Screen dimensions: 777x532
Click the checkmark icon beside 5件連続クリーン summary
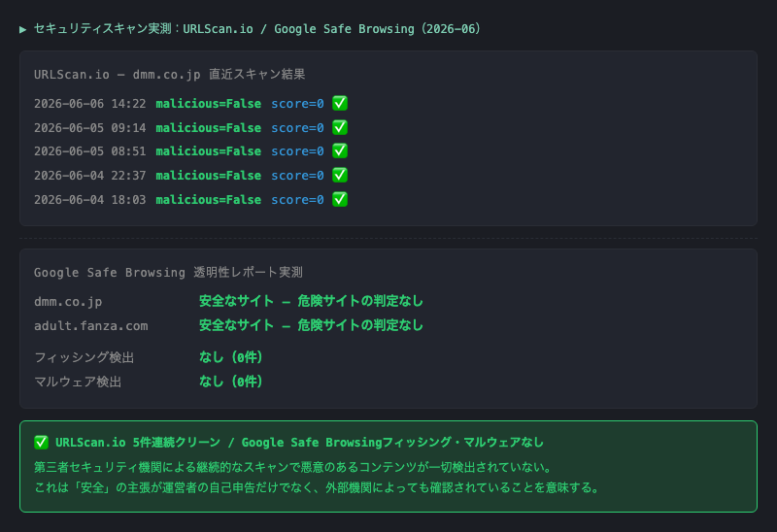point(41,443)
